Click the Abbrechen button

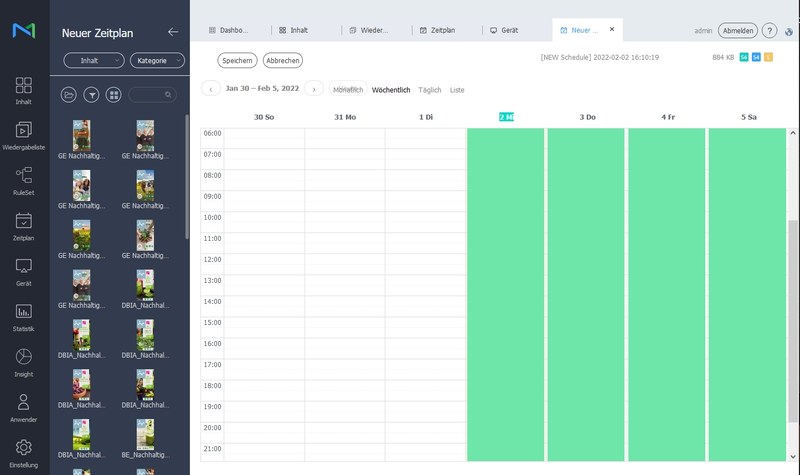click(282, 60)
